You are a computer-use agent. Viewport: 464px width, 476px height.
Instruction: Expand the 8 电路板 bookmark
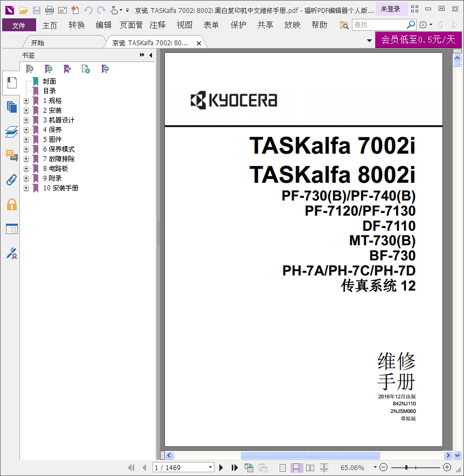click(x=26, y=169)
